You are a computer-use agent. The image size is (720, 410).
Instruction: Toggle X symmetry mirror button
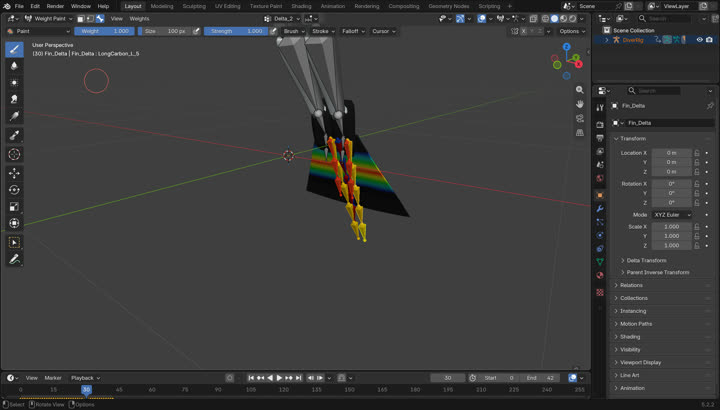tap(524, 31)
